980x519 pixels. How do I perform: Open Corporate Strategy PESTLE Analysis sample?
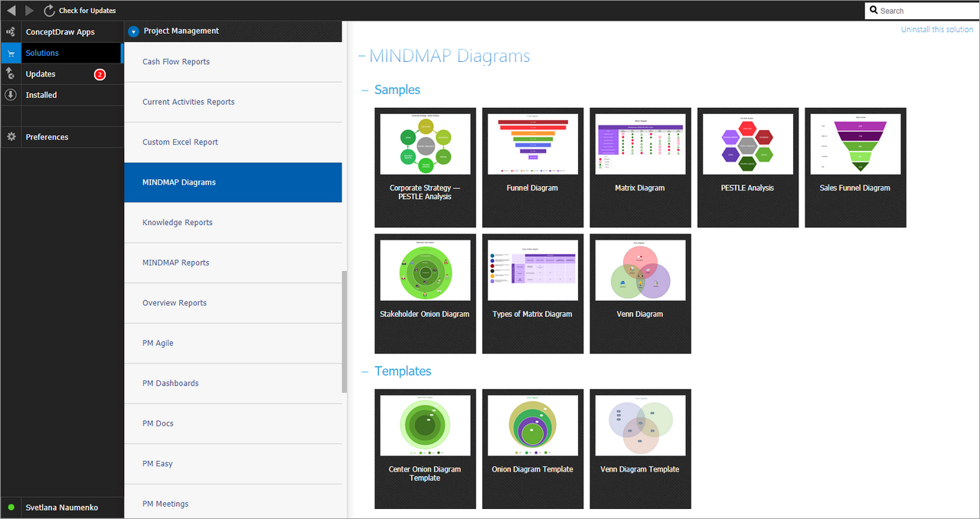tap(425, 168)
